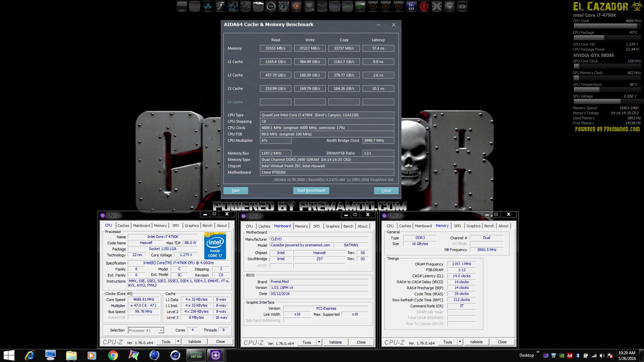Open File Explorer from the taskbar

[71, 355]
